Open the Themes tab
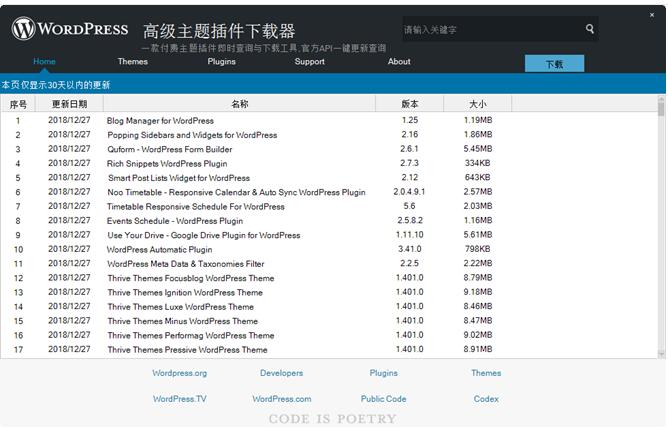Viewport: 668px width, 429px height. pyautogui.click(x=132, y=61)
